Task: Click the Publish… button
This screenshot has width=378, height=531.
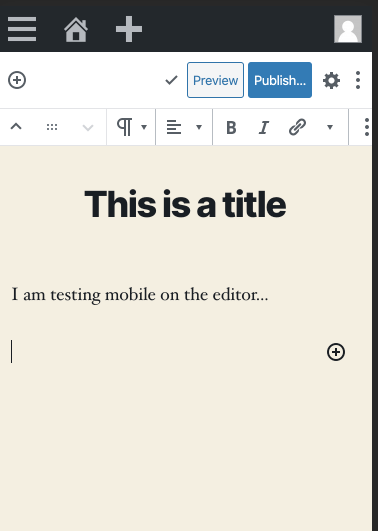Action: pos(280,80)
